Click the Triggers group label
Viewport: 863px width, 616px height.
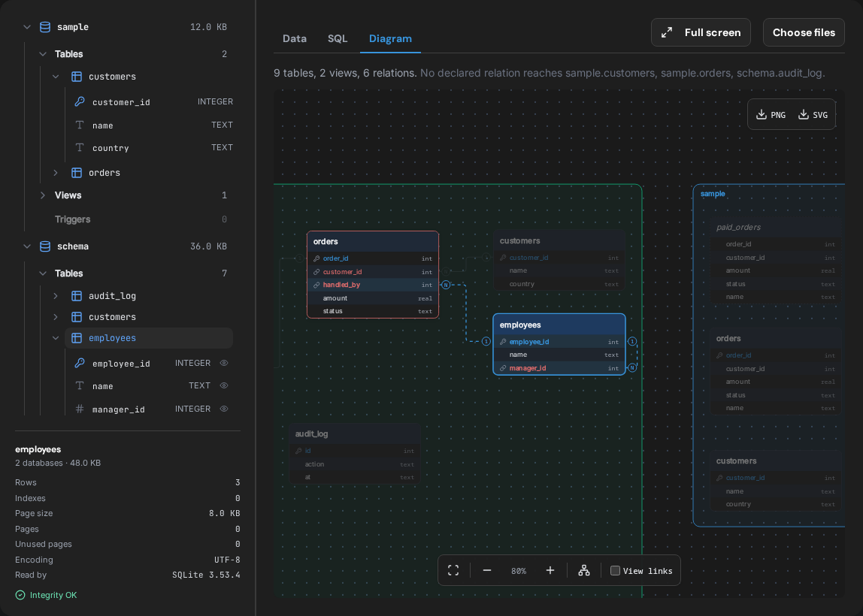pos(73,219)
